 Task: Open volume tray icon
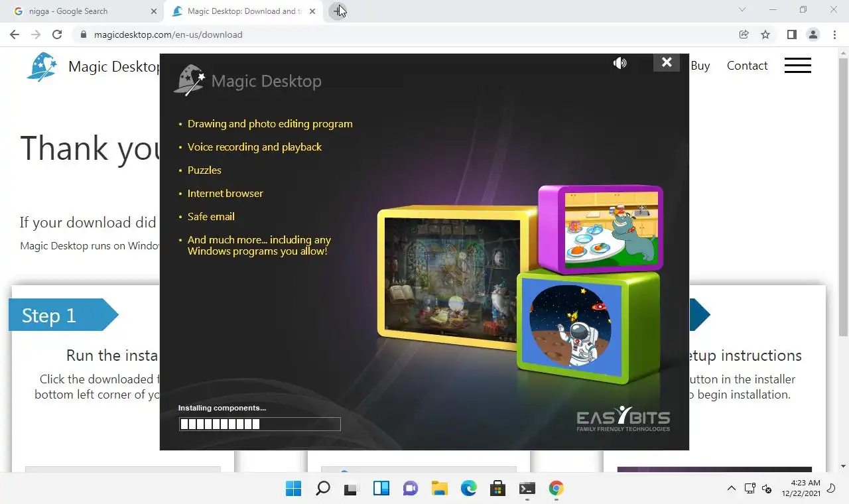[766, 489]
